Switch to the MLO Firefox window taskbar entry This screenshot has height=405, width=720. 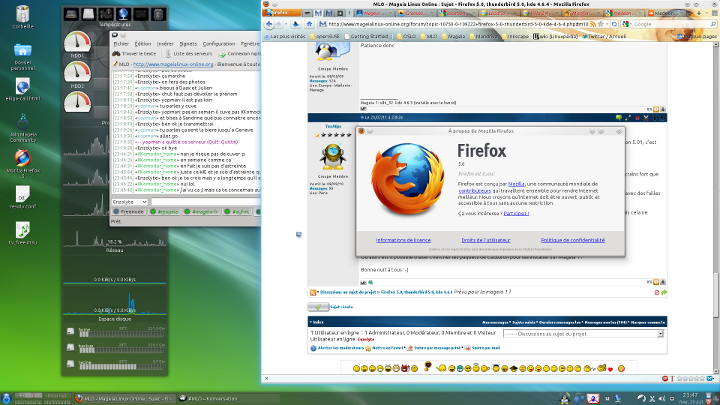(124, 399)
